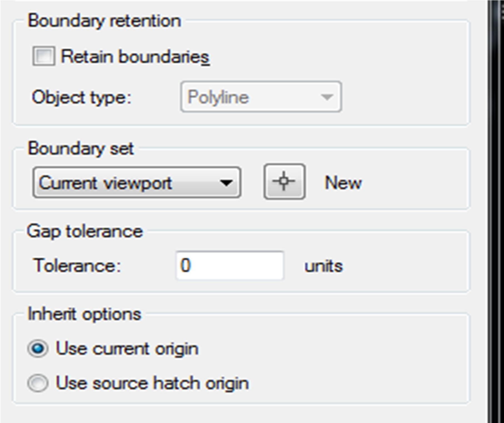Screen dimensions: 504x423
Task: Click the Polyline dropdown arrow
Action: 327,97
